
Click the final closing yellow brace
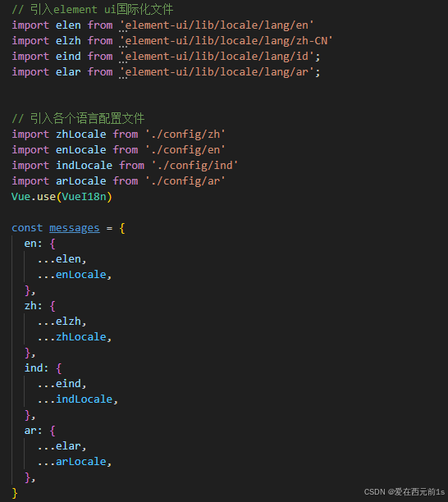coord(15,493)
